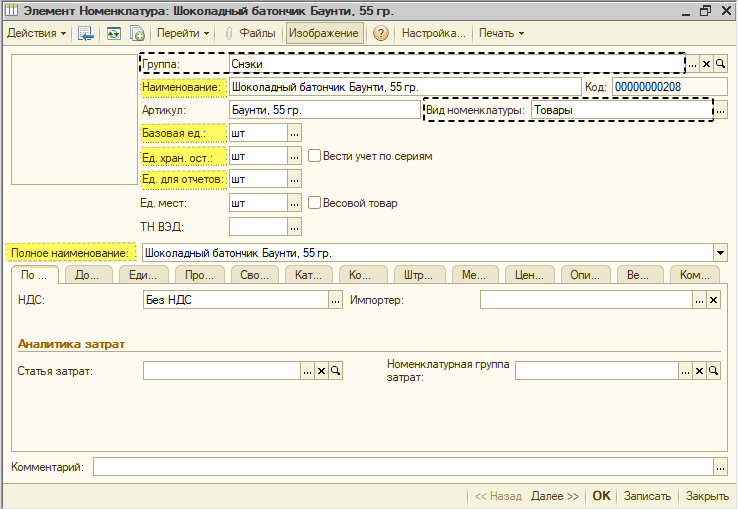Click the Закрыть button

pyautogui.click(x=707, y=496)
